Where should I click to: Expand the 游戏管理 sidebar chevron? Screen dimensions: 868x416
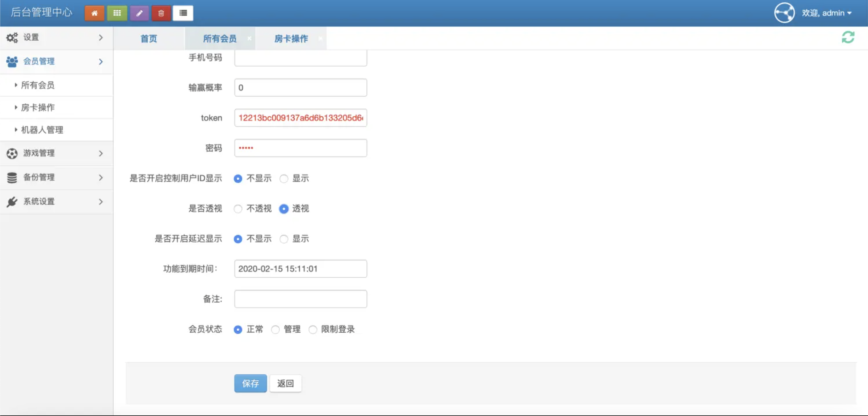point(101,153)
